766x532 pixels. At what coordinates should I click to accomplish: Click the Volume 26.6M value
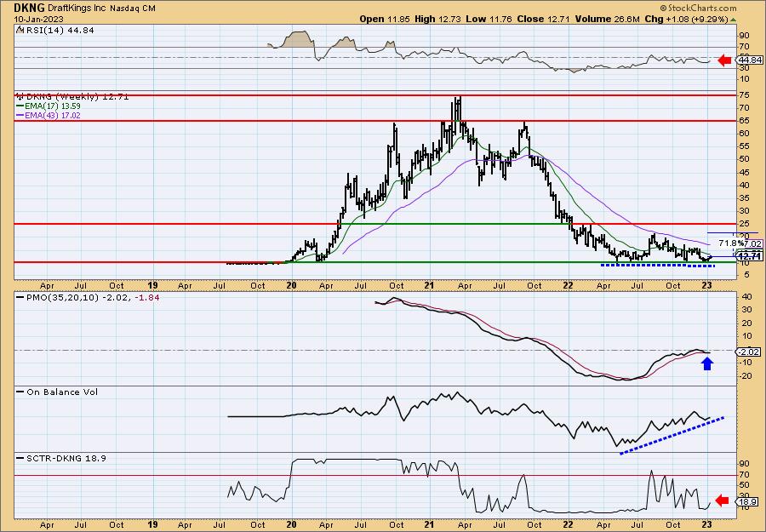click(607, 19)
